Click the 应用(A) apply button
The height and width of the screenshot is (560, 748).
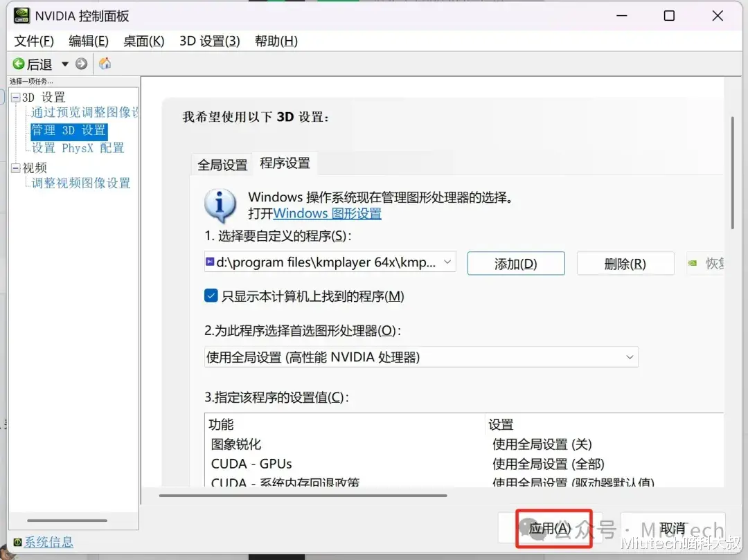click(x=550, y=528)
